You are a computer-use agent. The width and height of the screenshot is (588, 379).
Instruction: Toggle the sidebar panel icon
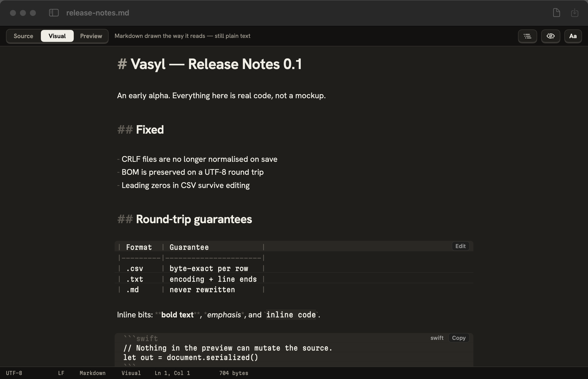[x=54, y=13]
